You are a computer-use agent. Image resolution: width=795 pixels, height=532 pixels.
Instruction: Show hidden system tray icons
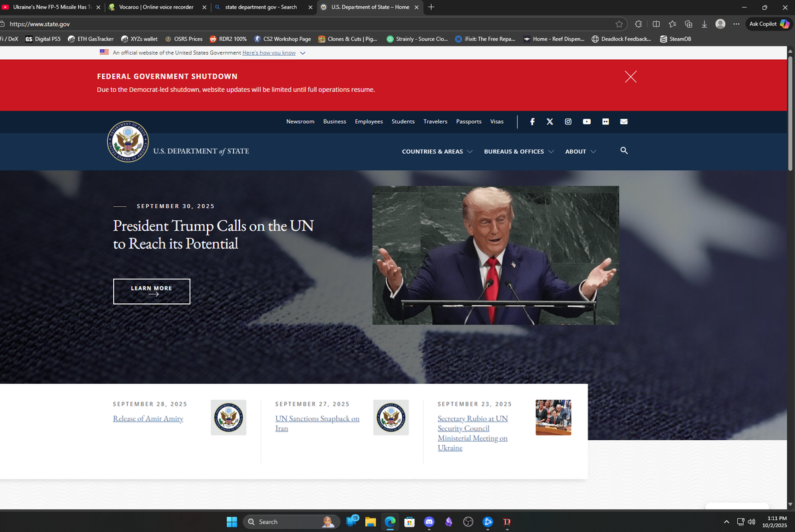point(726,522)
